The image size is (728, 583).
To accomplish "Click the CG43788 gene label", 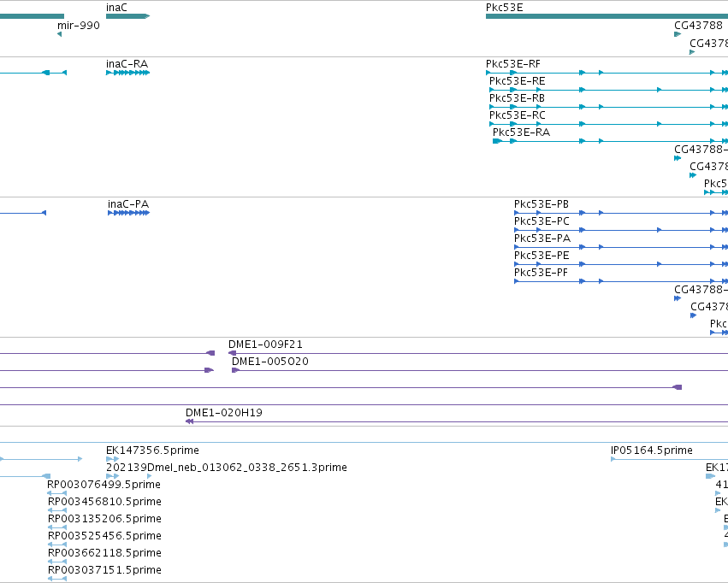I will pos(698,25).
